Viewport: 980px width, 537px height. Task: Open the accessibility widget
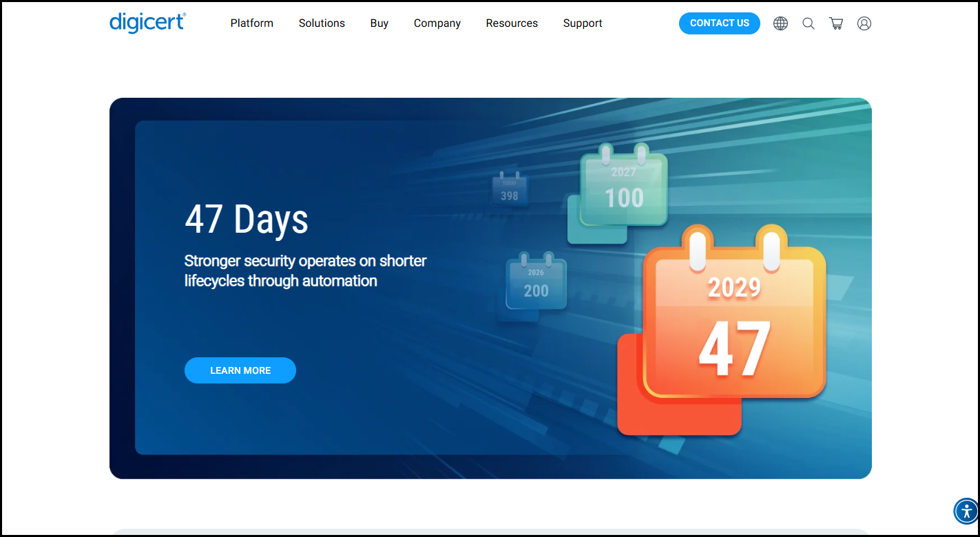tap(966, 512)
